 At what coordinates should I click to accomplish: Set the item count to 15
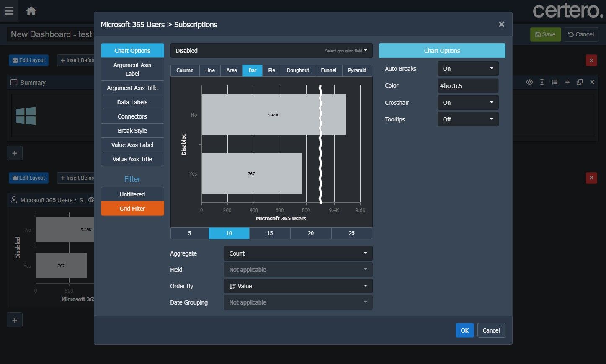tap(270, 233)
